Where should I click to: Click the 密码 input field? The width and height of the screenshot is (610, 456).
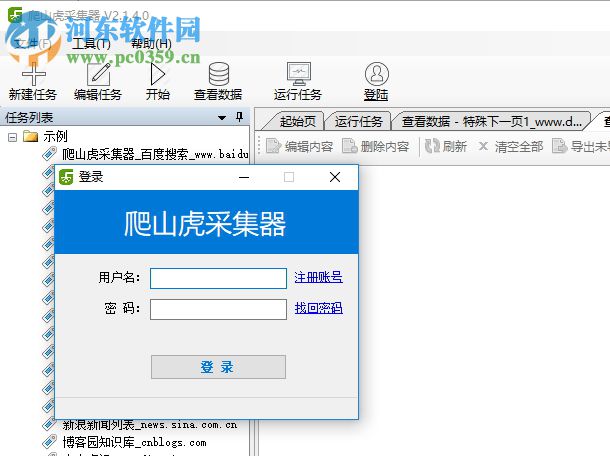click(x=218, y=309)
